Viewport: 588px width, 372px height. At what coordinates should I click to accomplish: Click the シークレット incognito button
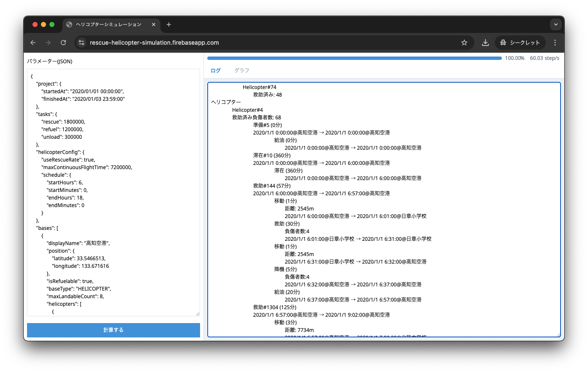pyautogui.click(x=520, y=43)
